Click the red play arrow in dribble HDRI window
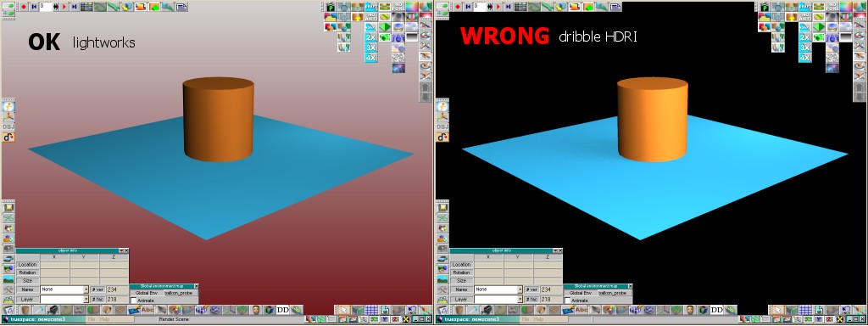 498,7
